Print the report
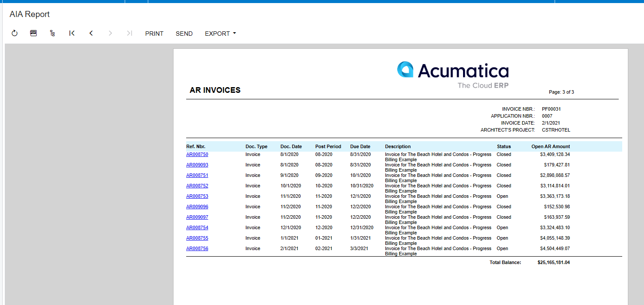 [154, 34]
